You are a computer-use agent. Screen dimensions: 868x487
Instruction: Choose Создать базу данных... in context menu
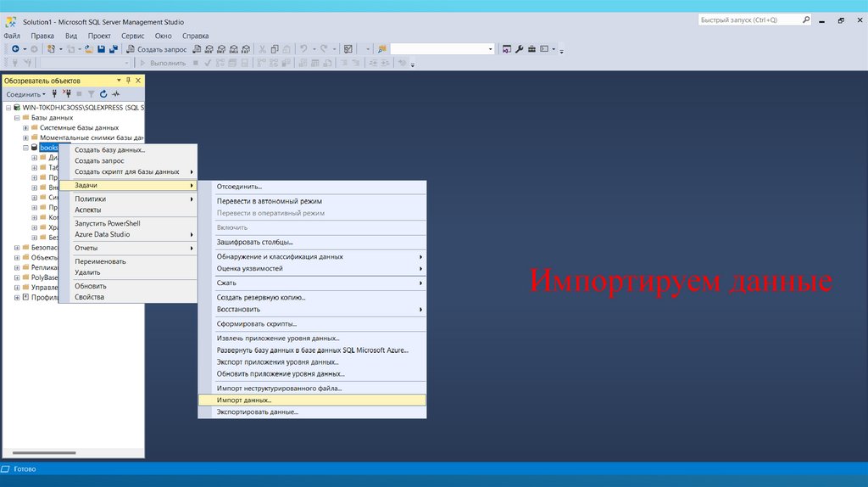click(x=128, y=149)
